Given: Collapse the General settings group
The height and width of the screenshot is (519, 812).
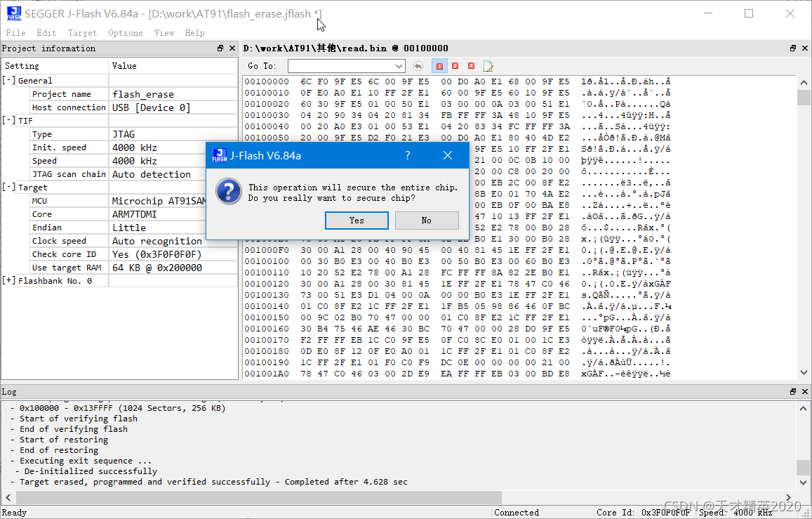Looking at the screenshot, I should (9, 80).
